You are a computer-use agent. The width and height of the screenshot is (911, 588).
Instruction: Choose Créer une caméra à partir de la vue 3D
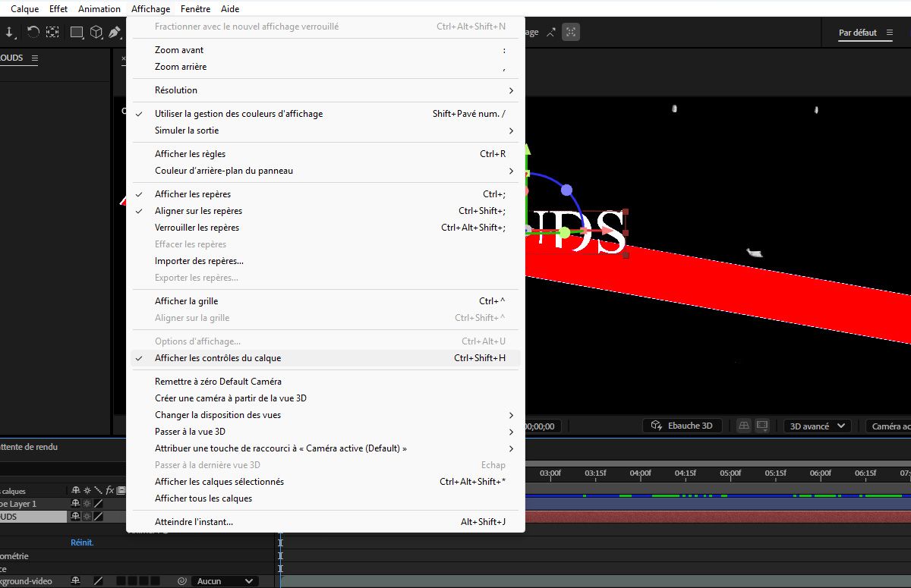coord(326,398)
